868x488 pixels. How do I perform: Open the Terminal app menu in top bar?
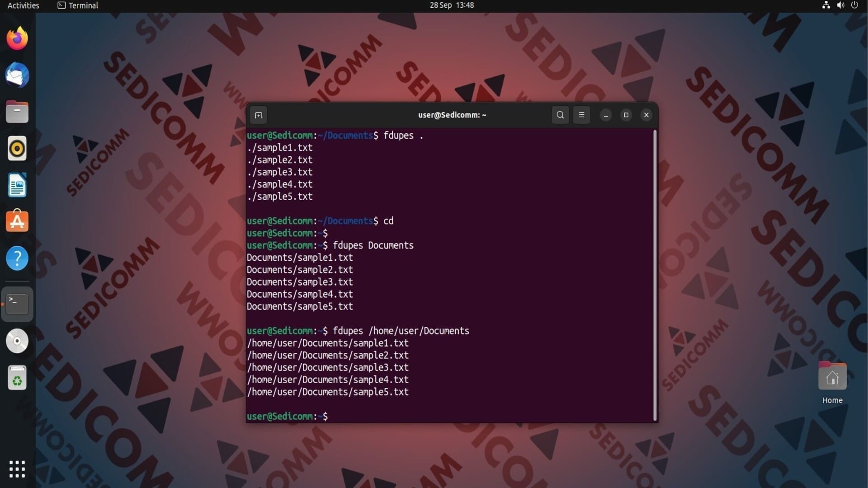pyautogui.click(x=78, y=5)
